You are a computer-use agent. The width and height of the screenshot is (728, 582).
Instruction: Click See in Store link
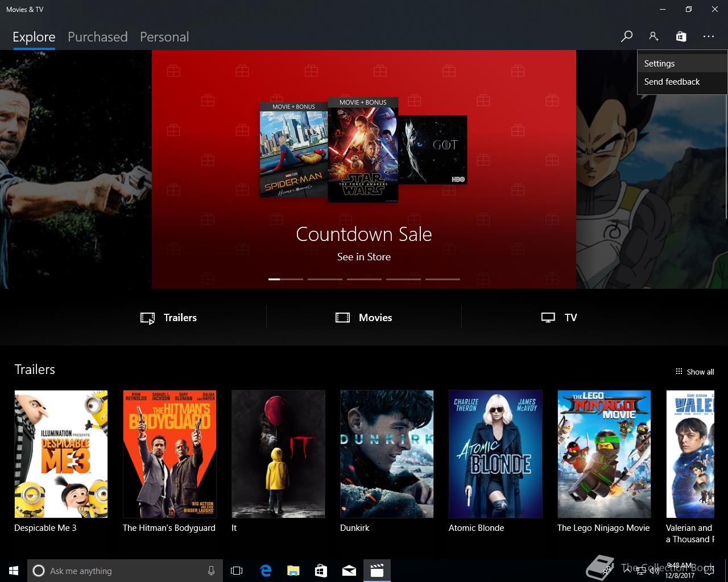tap(364, 257)
